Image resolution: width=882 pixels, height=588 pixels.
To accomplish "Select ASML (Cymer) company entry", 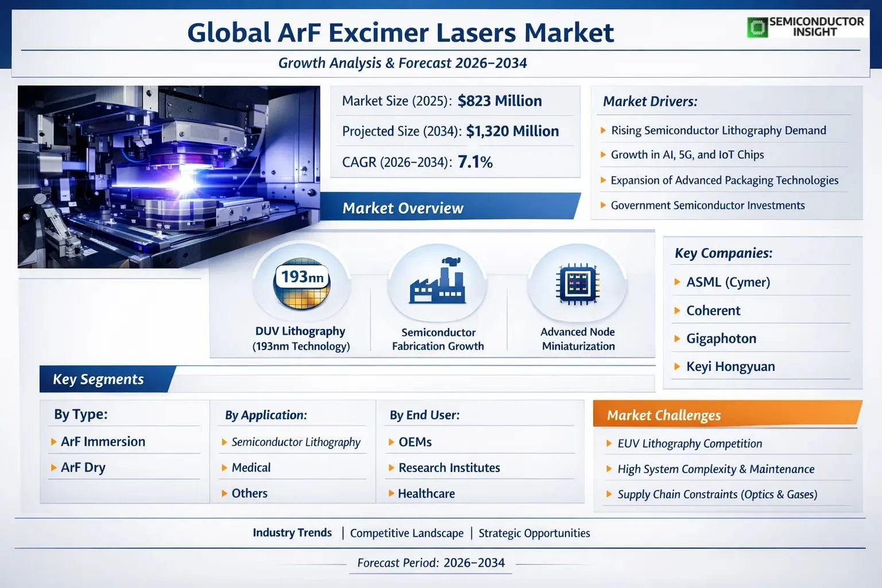I will click(728, 282).
